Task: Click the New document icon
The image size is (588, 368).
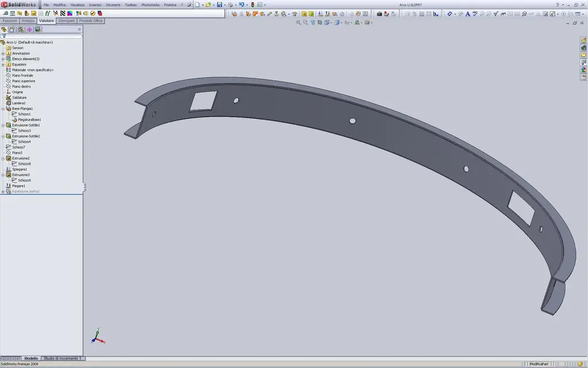Action: 197,5
